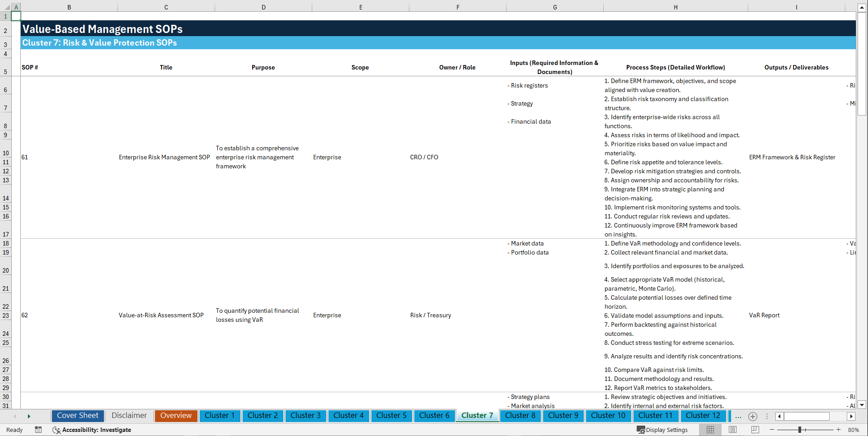Click row header 10
868x436 pixels.
pos(6,153)
